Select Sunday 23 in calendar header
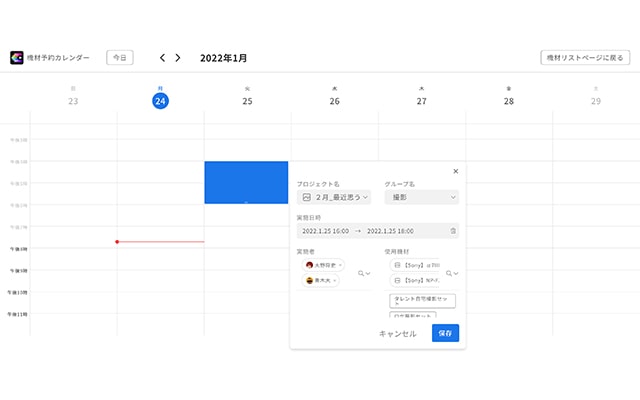This screenshot has width=640, height=400. pyautogui.click(x=73, y=101)
